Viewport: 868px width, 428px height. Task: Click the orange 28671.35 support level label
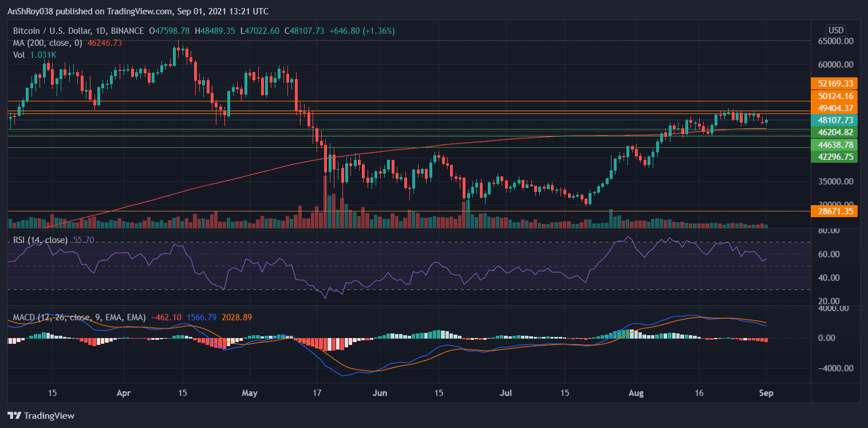point(835,211)
